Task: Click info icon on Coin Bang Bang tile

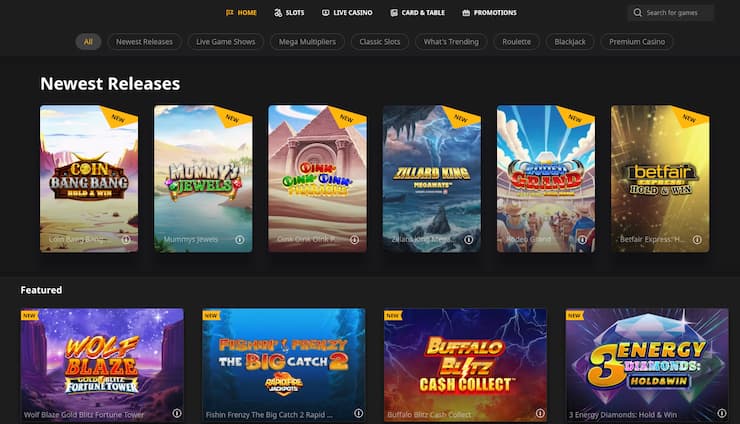Action: [x=127, y=240]
